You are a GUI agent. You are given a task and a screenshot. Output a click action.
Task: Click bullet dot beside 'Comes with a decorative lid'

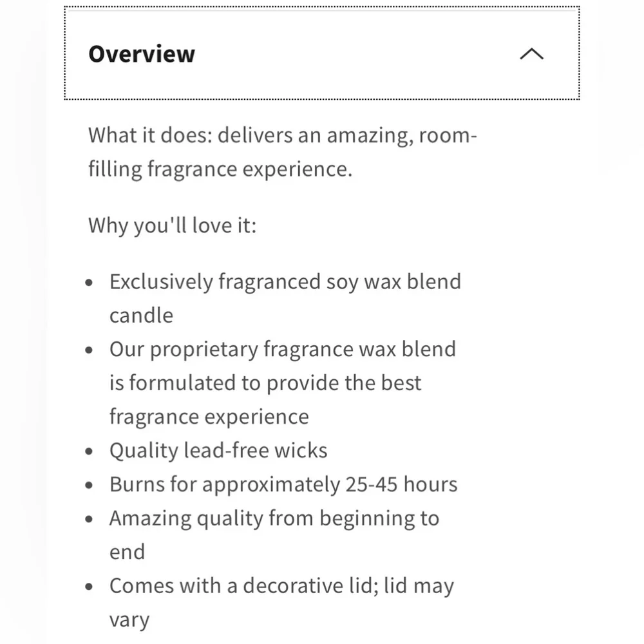(x=89, y=587)
